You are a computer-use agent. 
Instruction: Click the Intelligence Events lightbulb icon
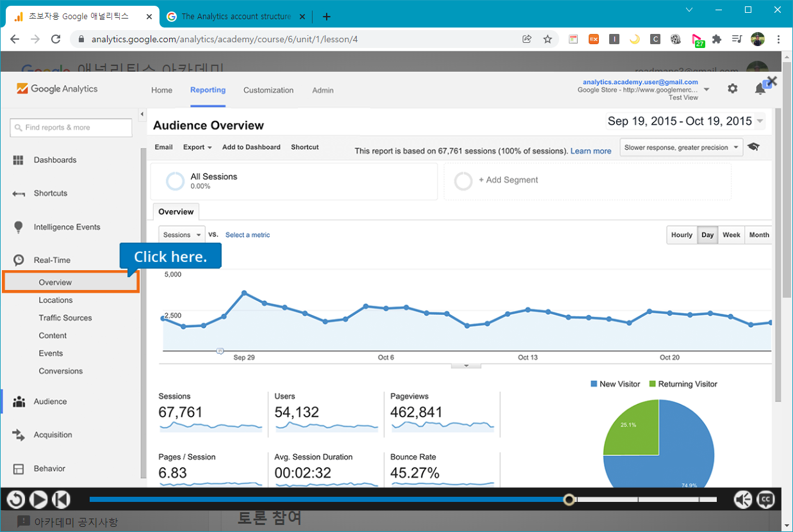19,227
